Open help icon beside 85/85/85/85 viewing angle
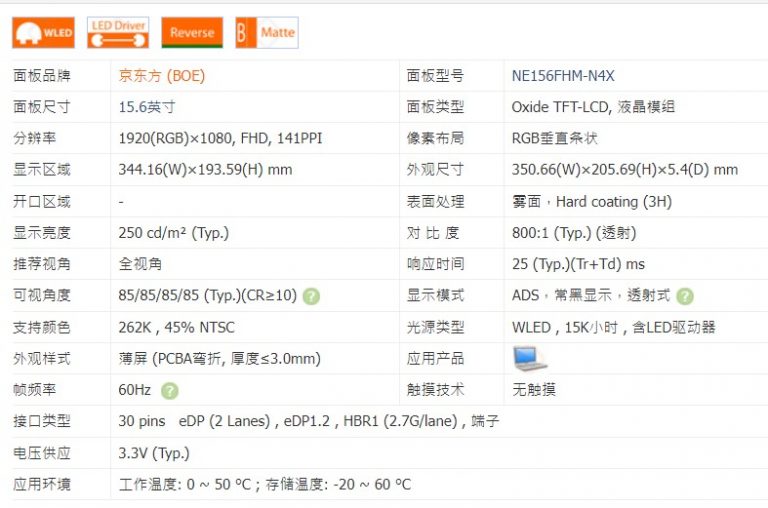The width and height of the screenshot is (768, 508). pos(311,296)
